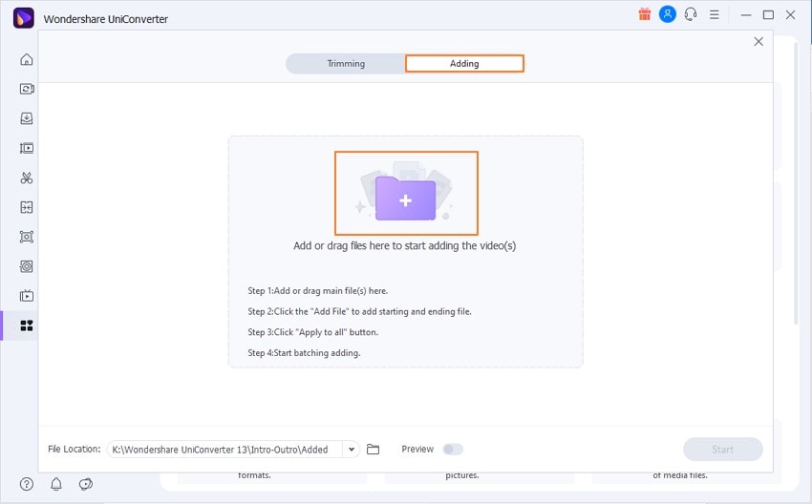Open the customer support headset icon
Screen dimensions: 812x504
[691, 14]
